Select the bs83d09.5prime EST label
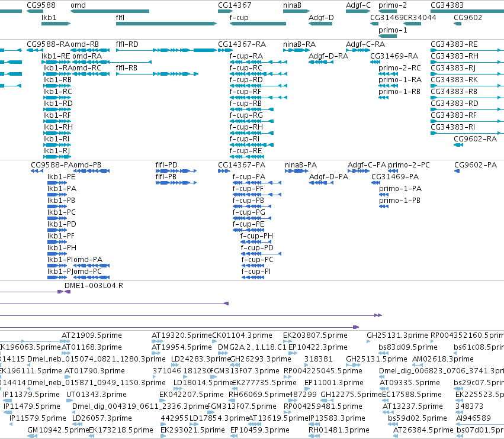The width and height of the screenshot is (504, 439). [x=408, y=347]
